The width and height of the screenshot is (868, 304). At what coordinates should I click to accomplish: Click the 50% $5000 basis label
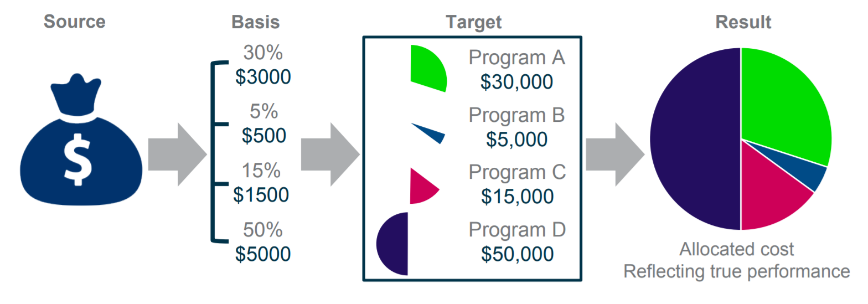point(263,242)
